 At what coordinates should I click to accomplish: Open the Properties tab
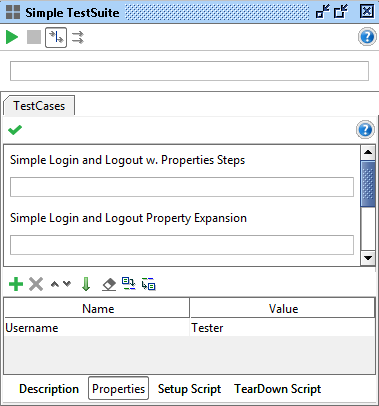click(x=119, y=388)
